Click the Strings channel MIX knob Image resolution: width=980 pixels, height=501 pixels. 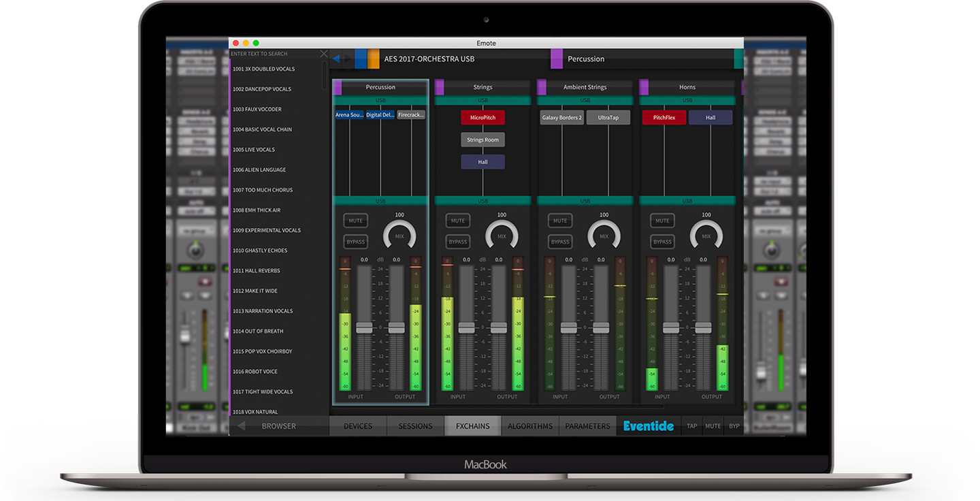[502, 234]
